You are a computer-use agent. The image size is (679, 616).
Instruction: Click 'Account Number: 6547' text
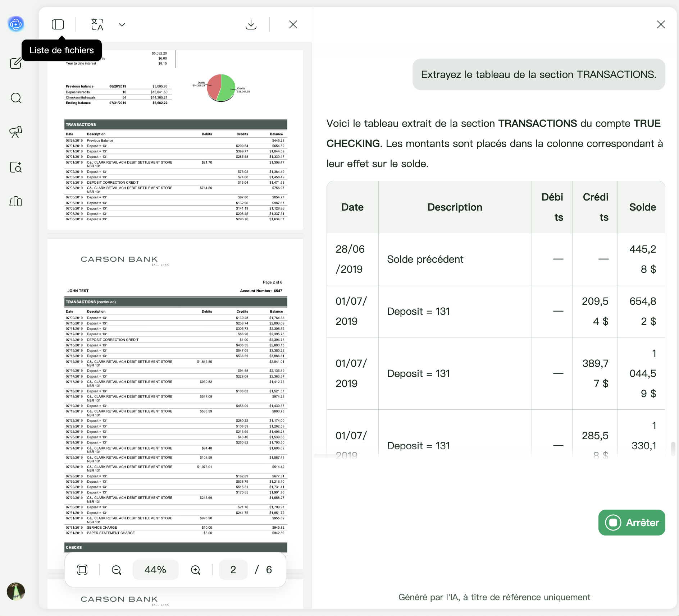click(x=261, y=291)
